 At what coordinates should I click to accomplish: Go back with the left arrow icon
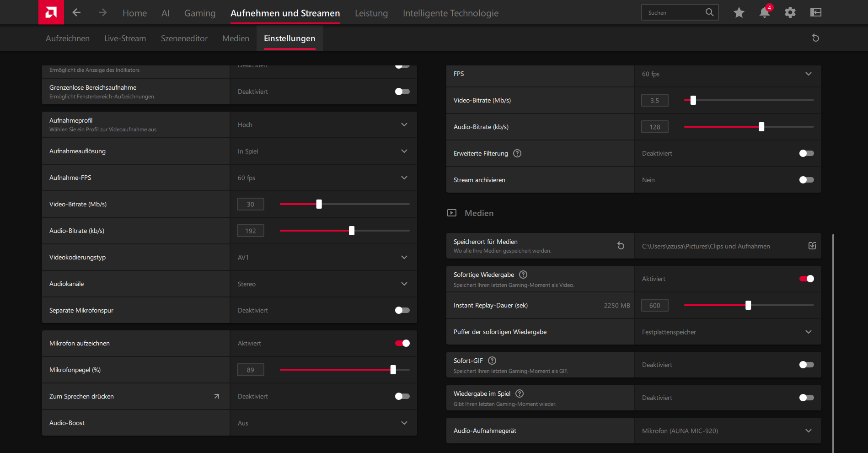pyautogui.click(x=76, y=13)
